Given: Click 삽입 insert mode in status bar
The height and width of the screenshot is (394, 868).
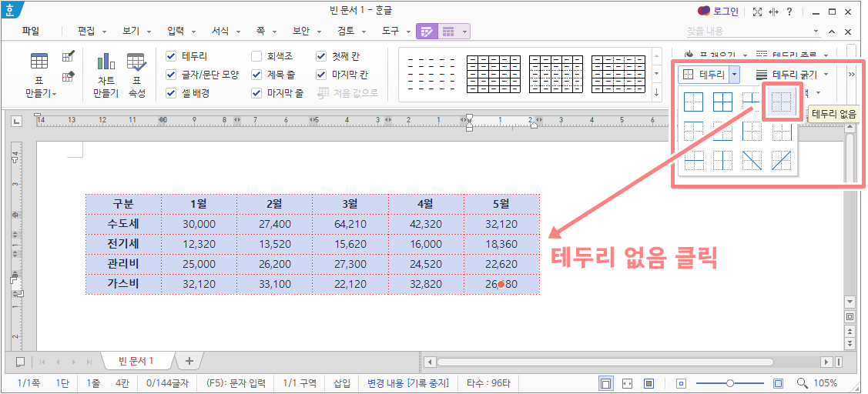Looking at the screenshot, I should 341,383.
